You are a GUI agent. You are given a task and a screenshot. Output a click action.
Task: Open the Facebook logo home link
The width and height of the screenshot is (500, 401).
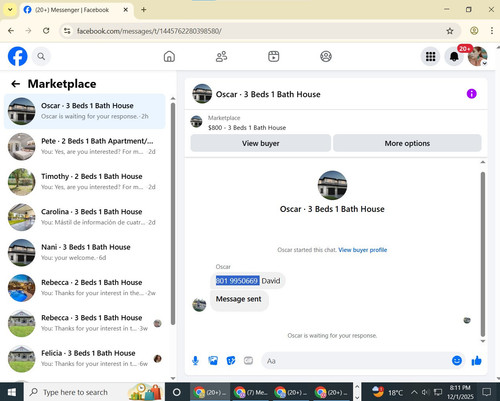tap(17, 56)
